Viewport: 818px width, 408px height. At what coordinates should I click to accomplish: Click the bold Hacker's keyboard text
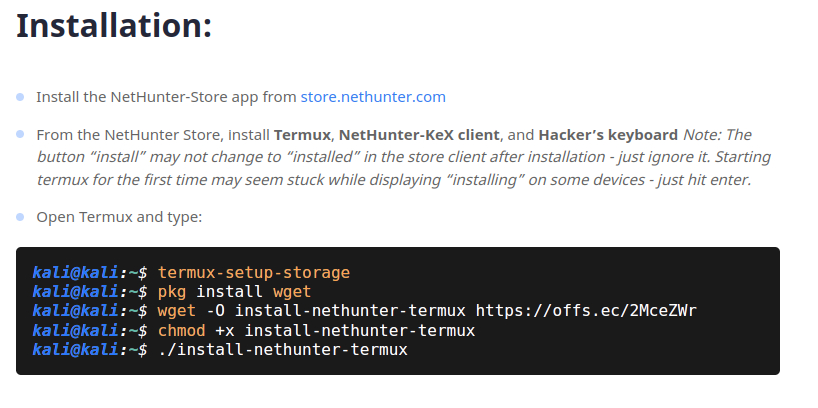click(x=608, y=135)
